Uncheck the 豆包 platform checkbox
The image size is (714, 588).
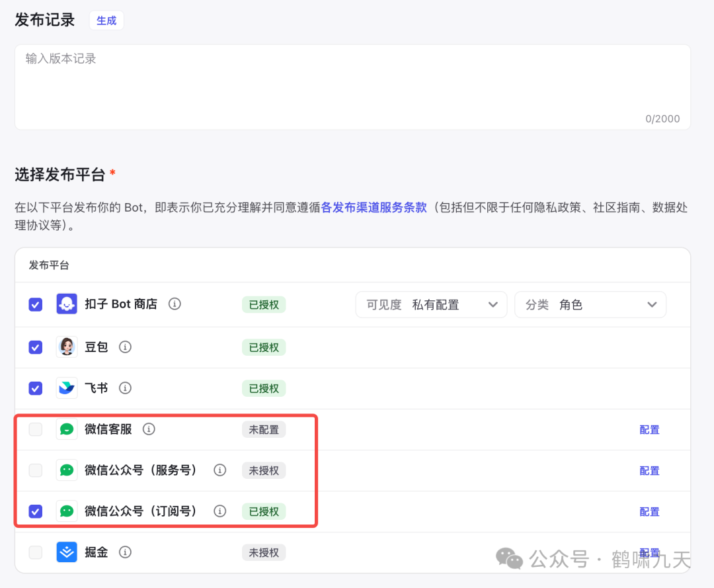[x=36, y=347]
